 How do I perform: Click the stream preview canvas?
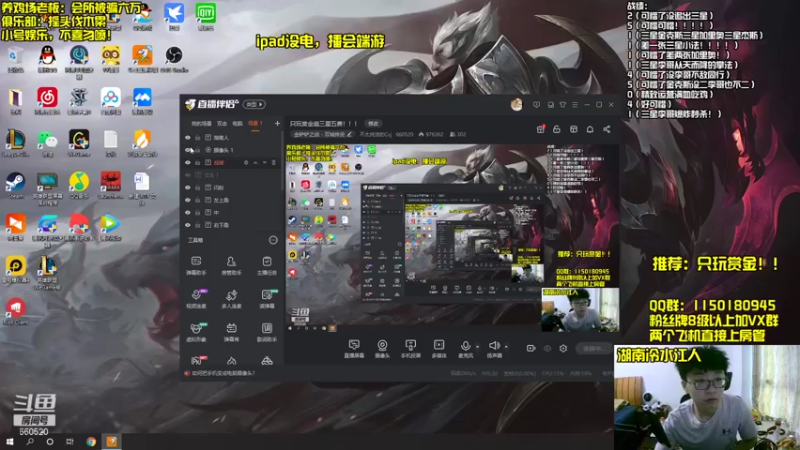tap(452, 238)
